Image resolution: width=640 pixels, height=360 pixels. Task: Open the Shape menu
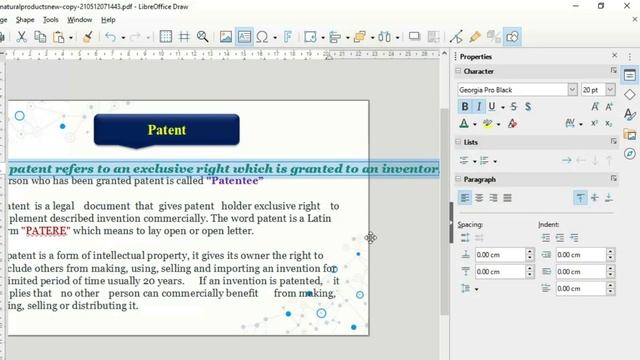(25, 20)
